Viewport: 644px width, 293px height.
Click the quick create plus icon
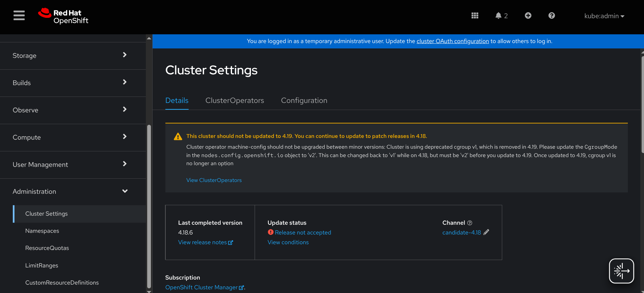tap(528, 15)
